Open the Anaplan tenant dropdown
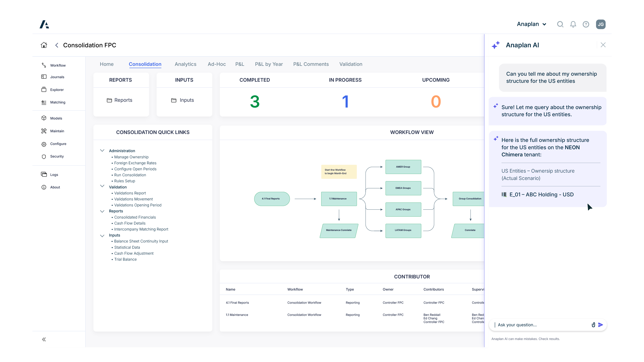The height and width of the screenshot is (362, 644). tap(532, 24)
